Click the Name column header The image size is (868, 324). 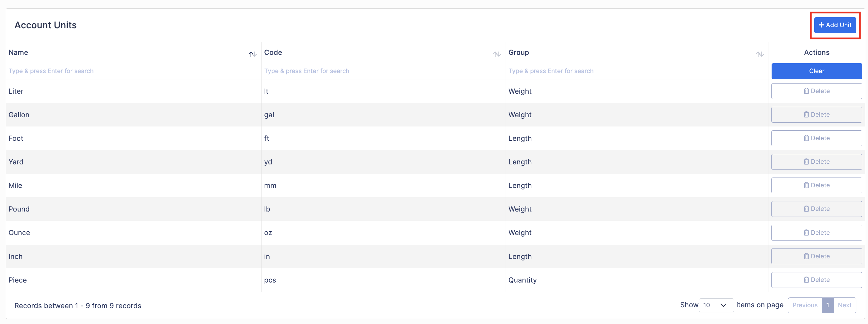133,53
